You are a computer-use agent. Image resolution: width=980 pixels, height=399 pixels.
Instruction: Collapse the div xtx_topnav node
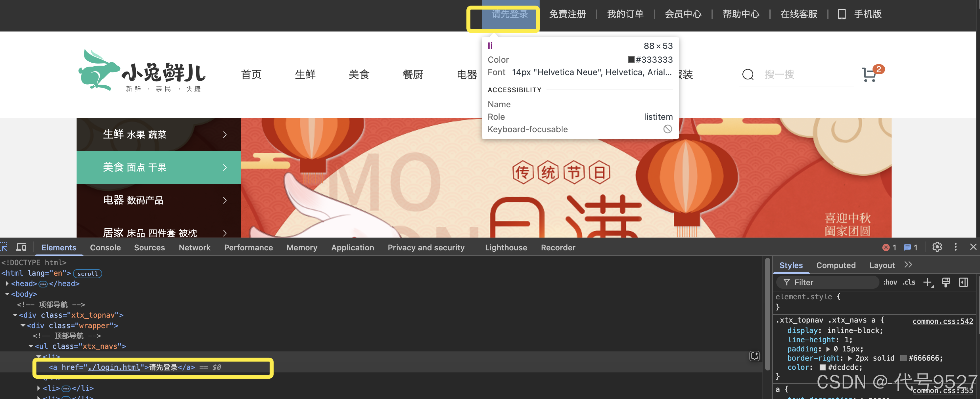[x=15, y=315]
